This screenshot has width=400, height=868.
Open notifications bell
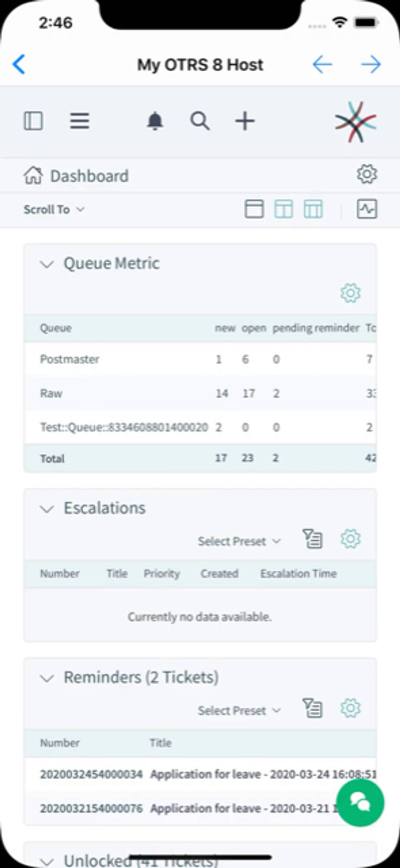point(155,121)
